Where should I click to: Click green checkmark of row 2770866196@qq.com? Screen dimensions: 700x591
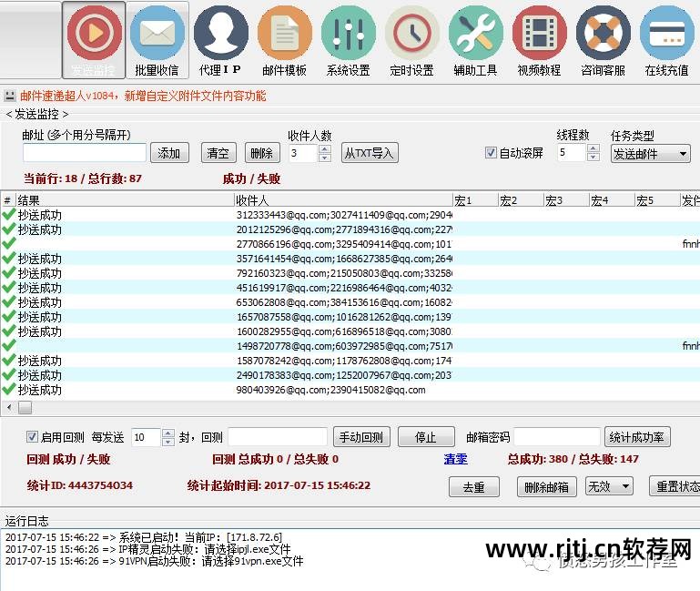click(x=9, y=243)
